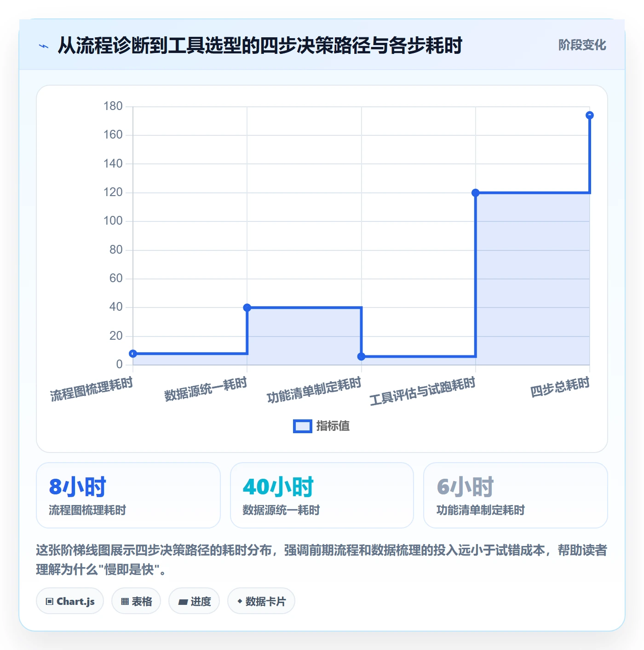
Task: Click x-axis label 流程图梳理耗时
Action: click(x=92, y=389)
